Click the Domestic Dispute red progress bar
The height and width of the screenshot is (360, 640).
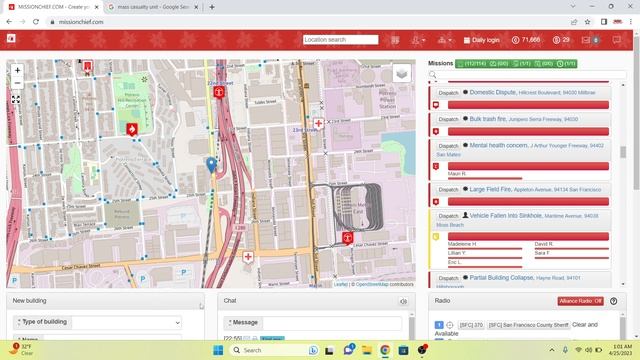528,105
